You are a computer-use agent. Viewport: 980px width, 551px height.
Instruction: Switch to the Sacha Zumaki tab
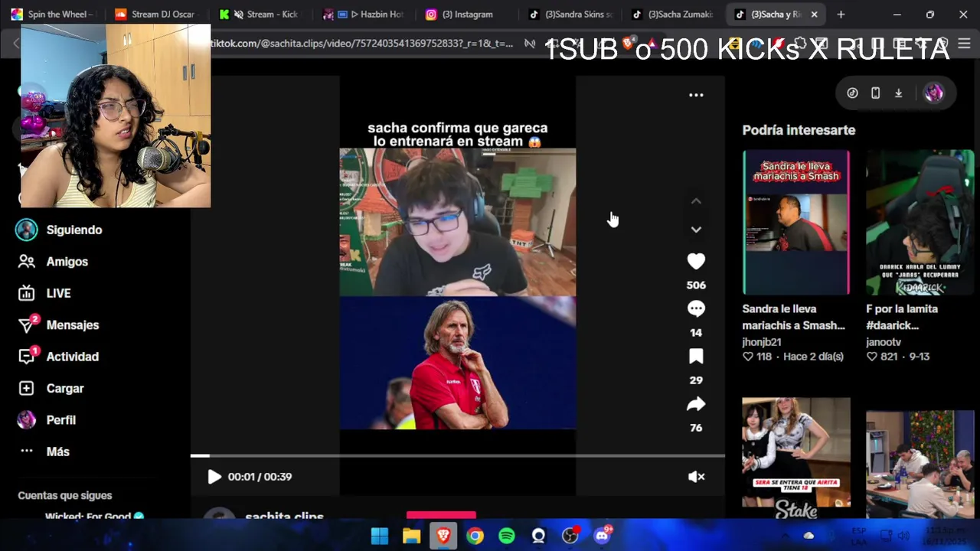point(674,14)
